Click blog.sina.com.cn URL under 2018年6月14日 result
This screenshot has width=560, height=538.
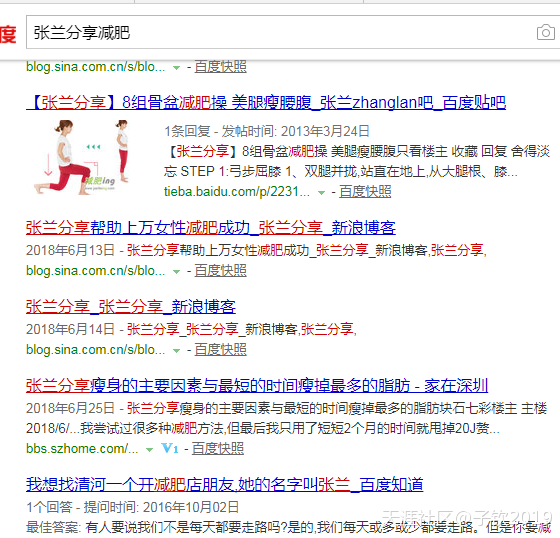click(95, 350)
